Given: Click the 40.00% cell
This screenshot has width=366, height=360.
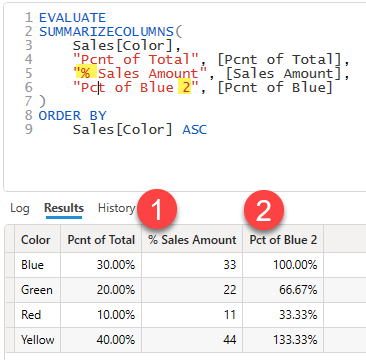Looking at the screenshot, I should 101,340.
